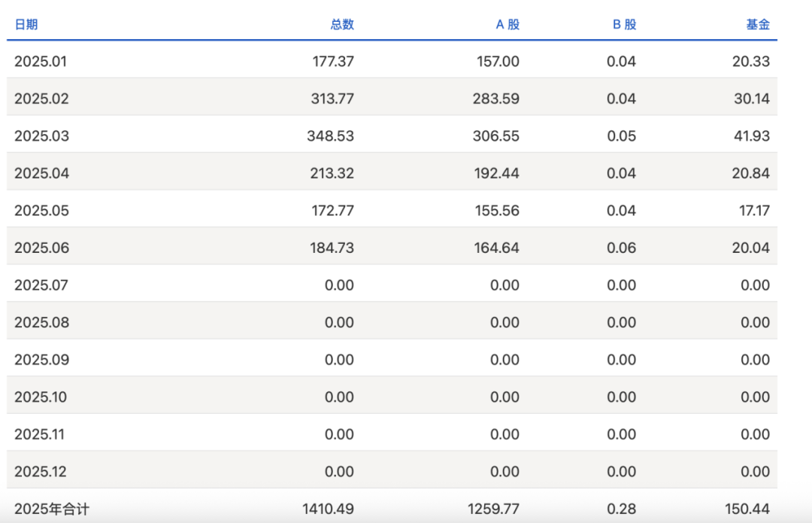Click the 2025年合计 row label

click(52, 509)
